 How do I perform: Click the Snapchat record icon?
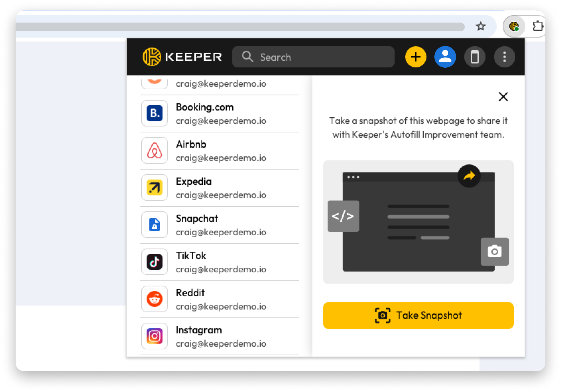(x=154, y=225)
